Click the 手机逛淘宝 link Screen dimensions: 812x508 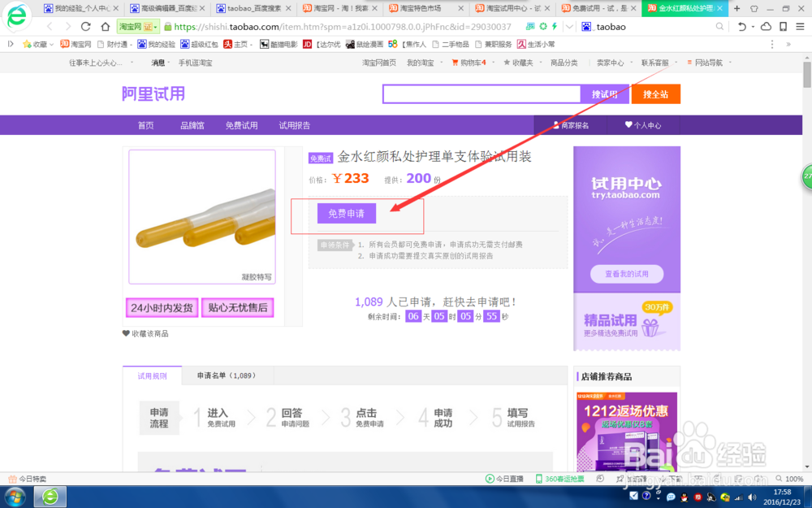[195, 63]
